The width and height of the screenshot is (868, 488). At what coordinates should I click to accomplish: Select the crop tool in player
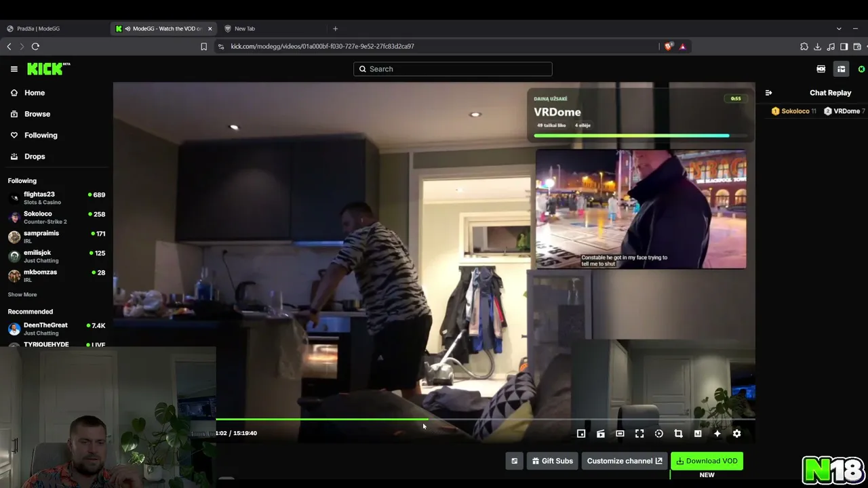tap(678, 434)
